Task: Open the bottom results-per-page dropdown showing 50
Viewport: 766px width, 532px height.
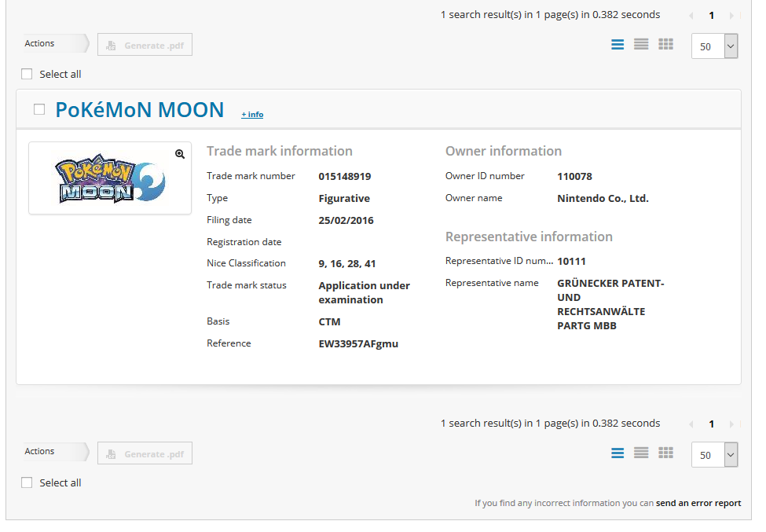Action: [715, 455]
